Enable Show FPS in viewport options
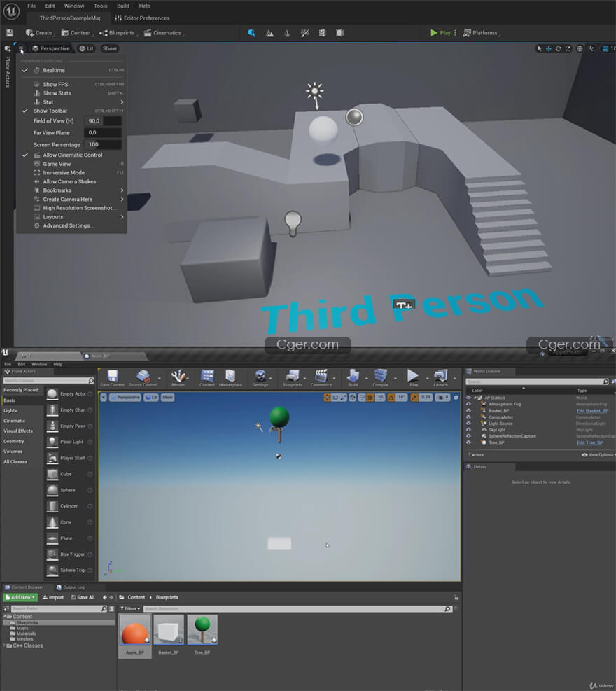The width and height of the screenshot is (616, 691). coord(72,84)
